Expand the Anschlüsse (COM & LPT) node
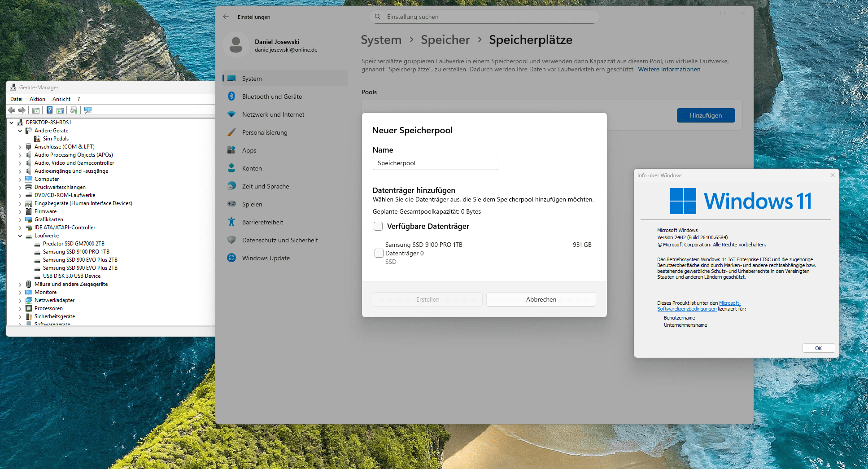The width and height of the screenshot is (868, 469). coord(20,147)
